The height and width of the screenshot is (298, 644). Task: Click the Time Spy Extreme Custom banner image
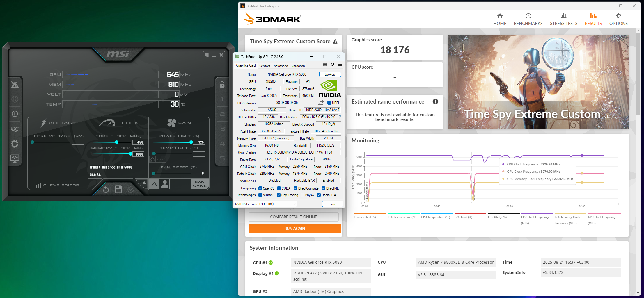(x=538, y=82)
